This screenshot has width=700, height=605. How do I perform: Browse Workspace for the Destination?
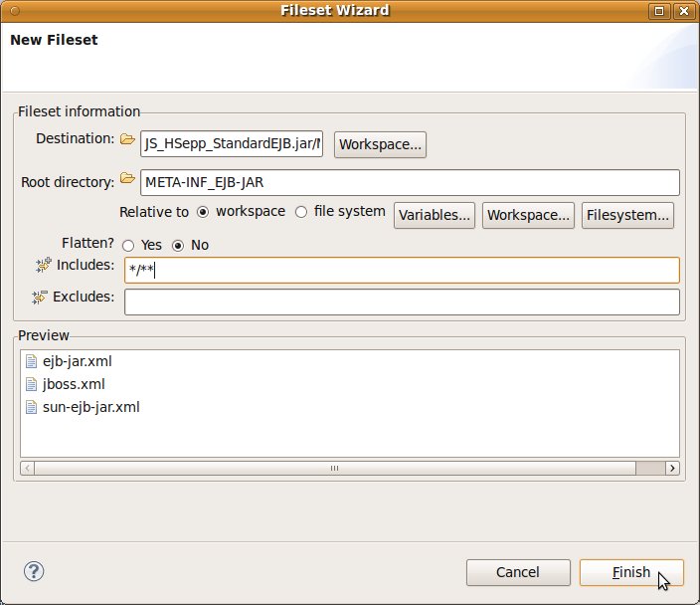(381, 144)
